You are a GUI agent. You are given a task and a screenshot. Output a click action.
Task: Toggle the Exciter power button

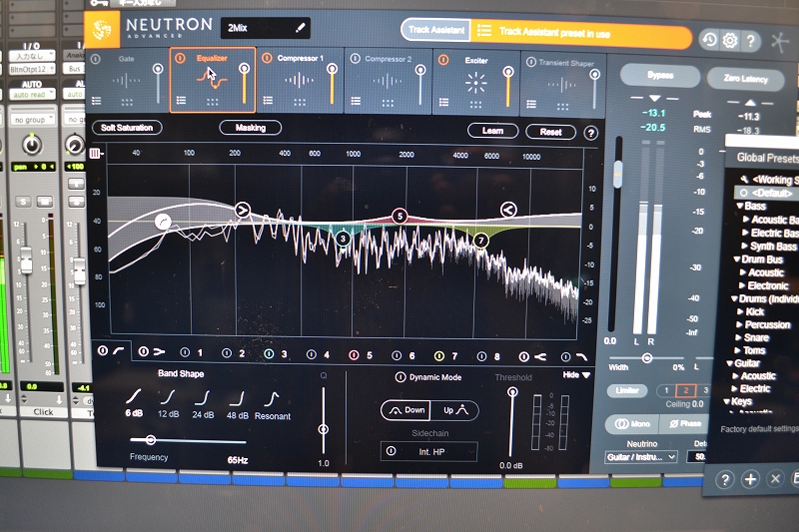coord(443,60)
